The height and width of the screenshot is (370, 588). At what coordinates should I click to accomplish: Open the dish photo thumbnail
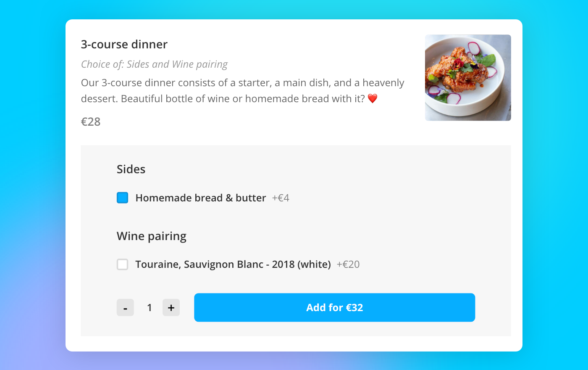468,77
